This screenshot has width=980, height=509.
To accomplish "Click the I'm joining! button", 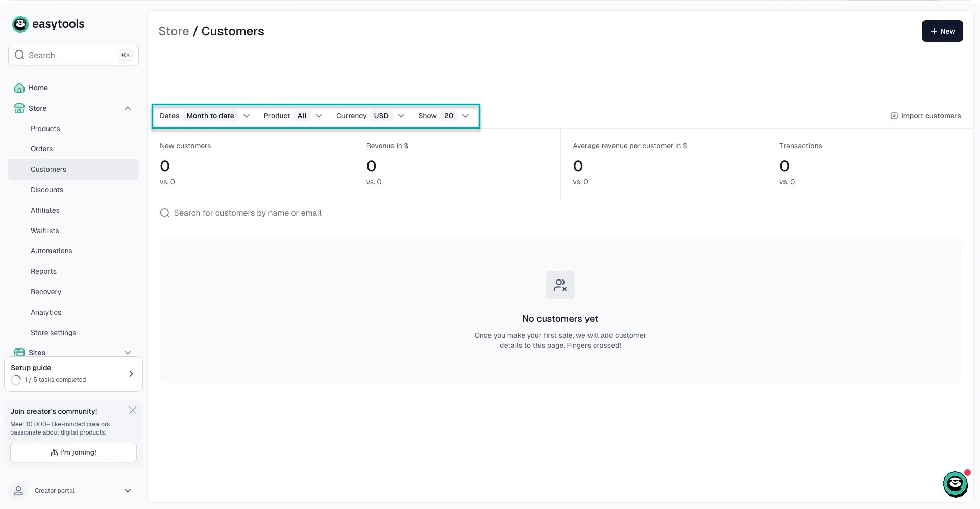I will 73,452.
